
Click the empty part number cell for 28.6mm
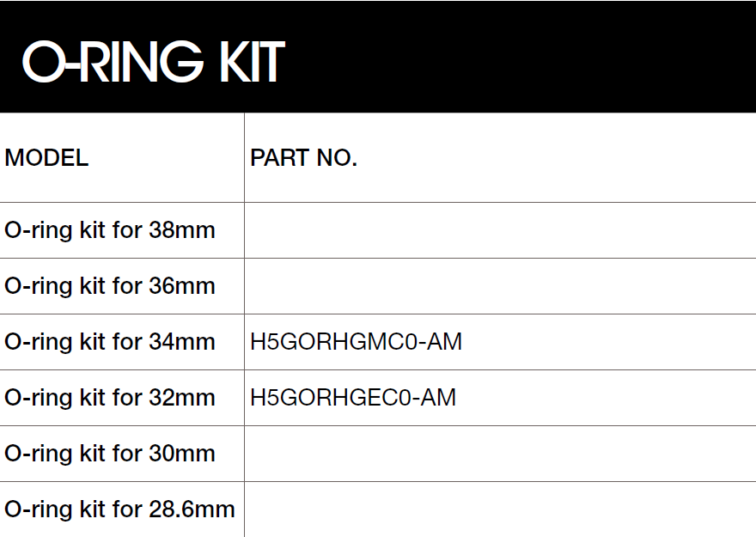(498, 510)
